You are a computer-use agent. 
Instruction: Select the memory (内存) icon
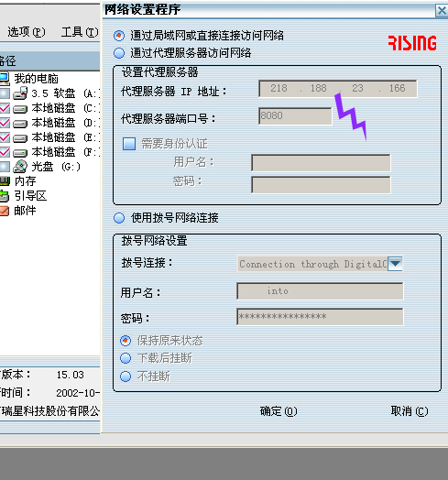pyautogui.click(x=5, y=181)
